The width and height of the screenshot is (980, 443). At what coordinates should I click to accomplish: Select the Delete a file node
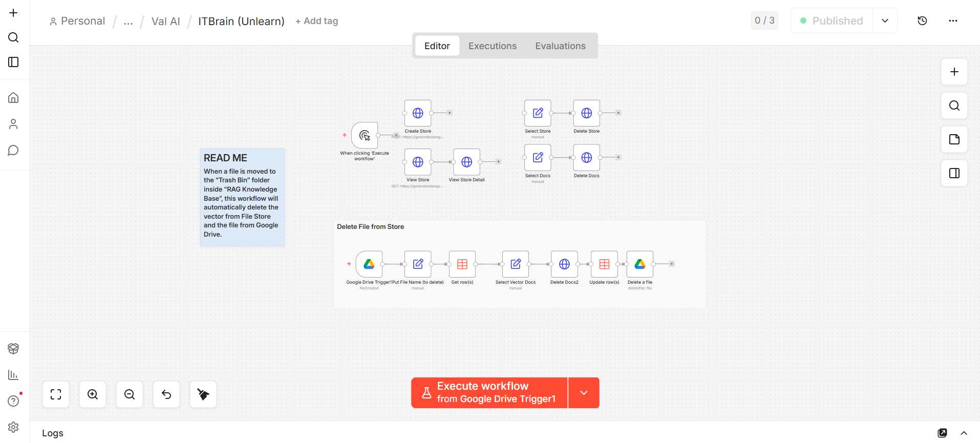click(x=640, y=264)
